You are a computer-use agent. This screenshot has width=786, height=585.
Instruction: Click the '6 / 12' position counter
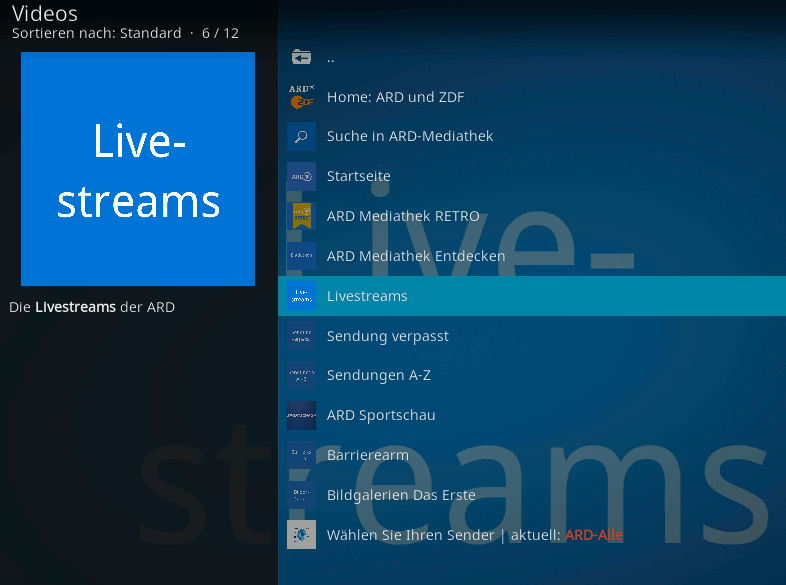click(x=221, y=33)
